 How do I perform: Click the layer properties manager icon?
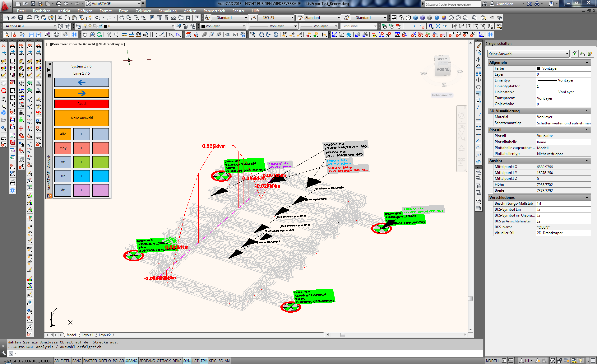pos(78,26)
